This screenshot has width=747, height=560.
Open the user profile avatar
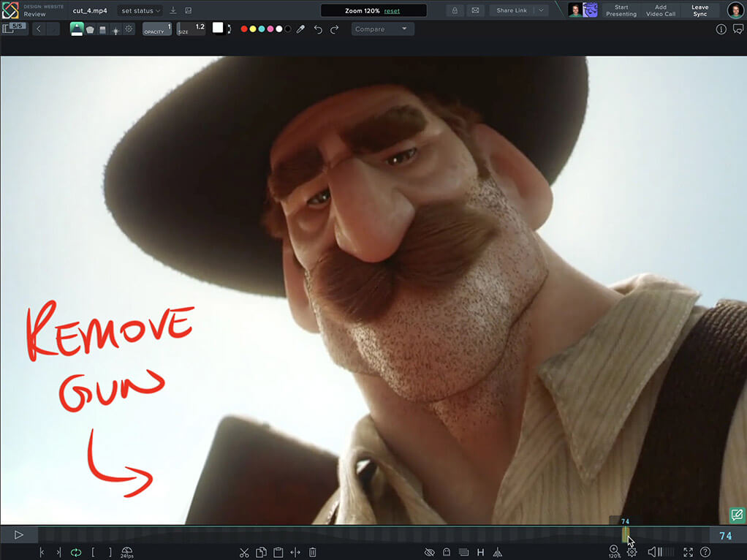735,10
